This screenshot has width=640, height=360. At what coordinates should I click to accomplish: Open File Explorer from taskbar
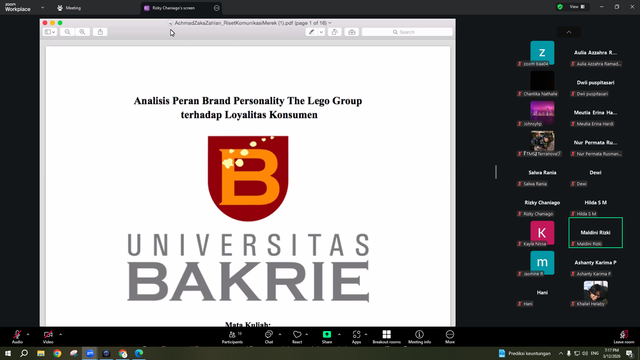coord(41,353)
